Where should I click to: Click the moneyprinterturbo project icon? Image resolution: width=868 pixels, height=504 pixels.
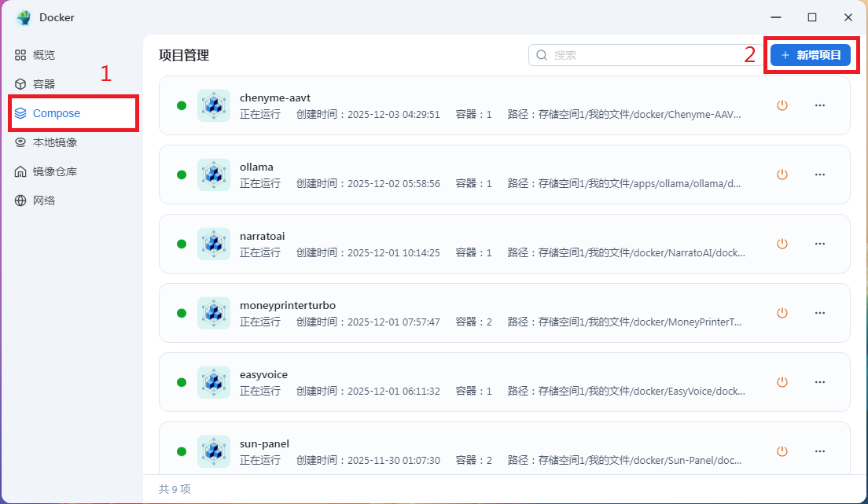pyautogui.click(x=213, y=313)
